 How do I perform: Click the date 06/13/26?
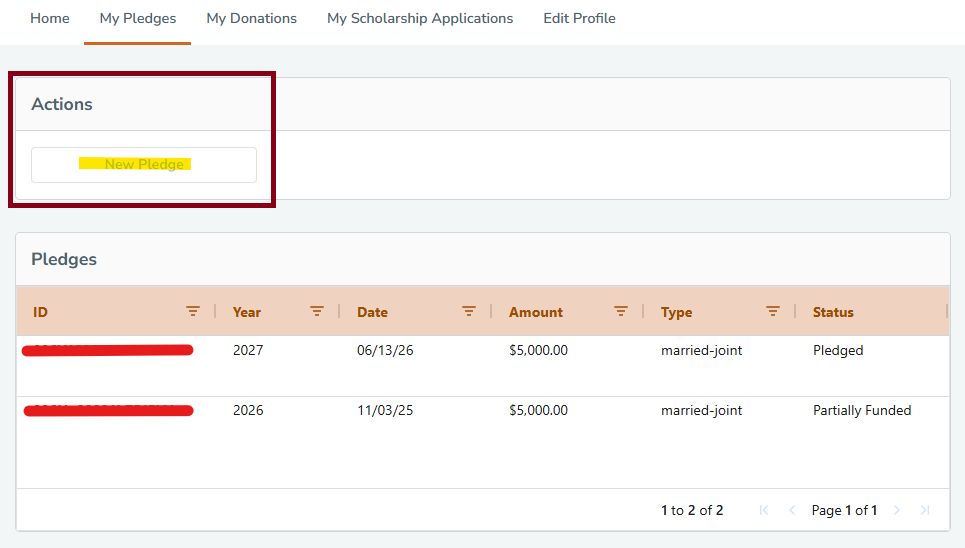(385, 350)
